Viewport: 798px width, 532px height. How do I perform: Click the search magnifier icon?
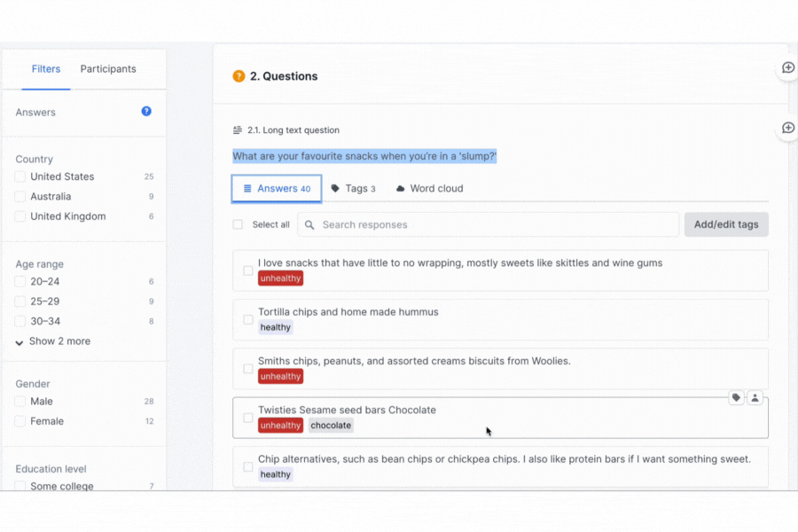click(x=309, y=225)
